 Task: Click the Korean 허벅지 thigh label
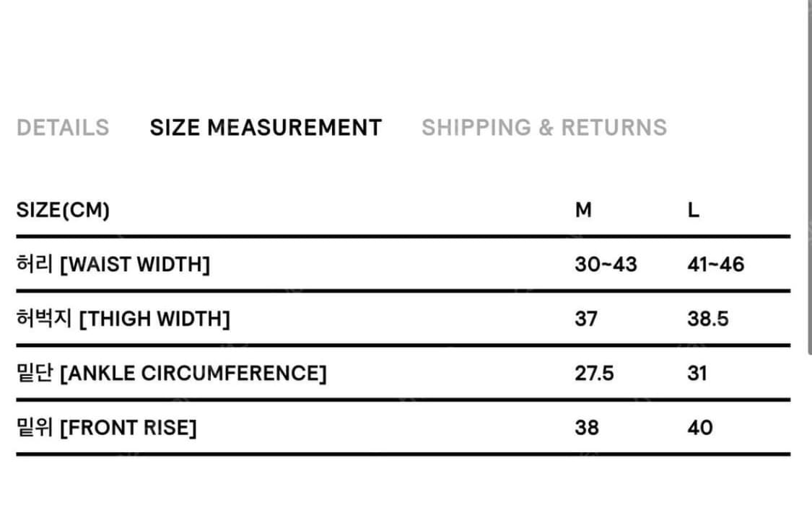pyautogui.click(x=44, y=318)
